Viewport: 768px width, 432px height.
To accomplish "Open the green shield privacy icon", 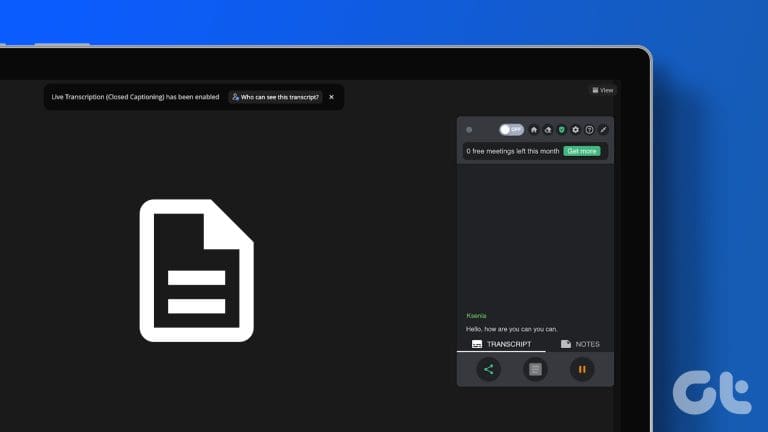I will 561,130.
